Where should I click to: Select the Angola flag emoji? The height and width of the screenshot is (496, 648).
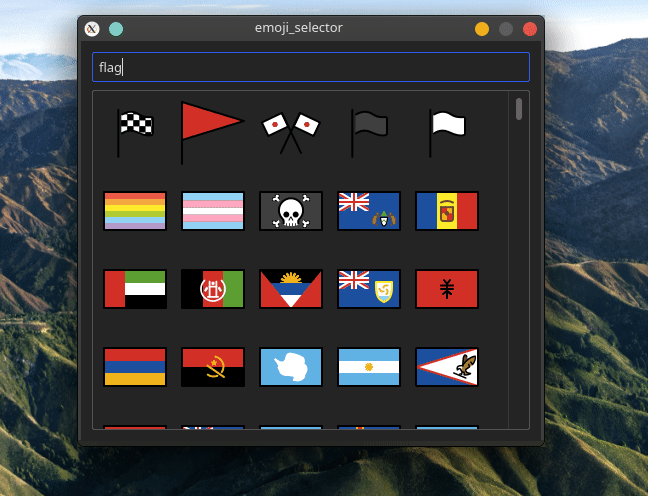click(213, 367)
